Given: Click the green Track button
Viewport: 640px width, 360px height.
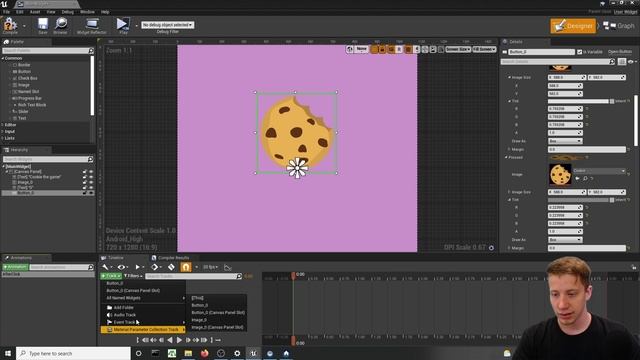Looking at the screenshot, I should [x=111, y=276].
